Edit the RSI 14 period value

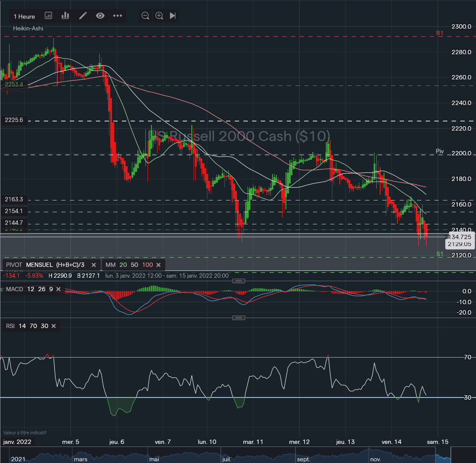(x=22, y=326)
